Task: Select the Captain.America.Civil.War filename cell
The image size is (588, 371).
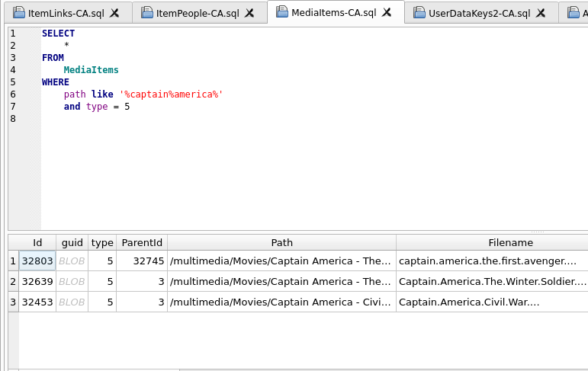Action: [492, 302]
